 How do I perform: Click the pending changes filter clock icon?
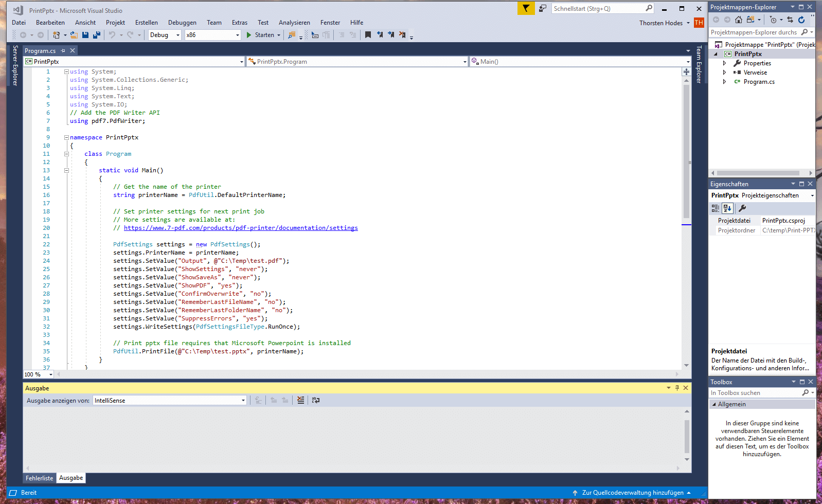[x=773, y=20]
